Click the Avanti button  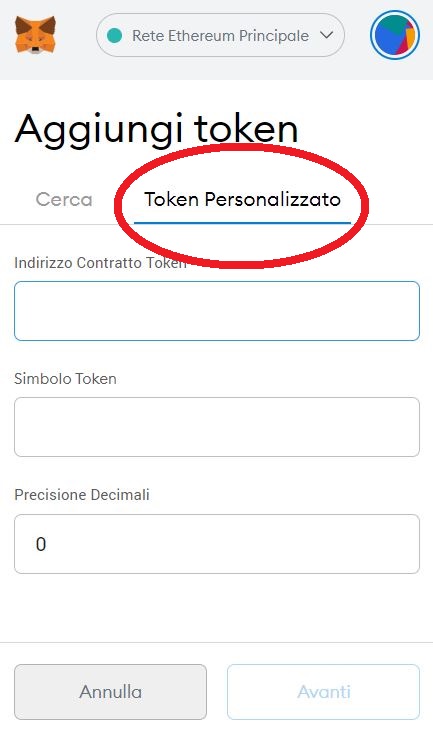coord(324,692)
